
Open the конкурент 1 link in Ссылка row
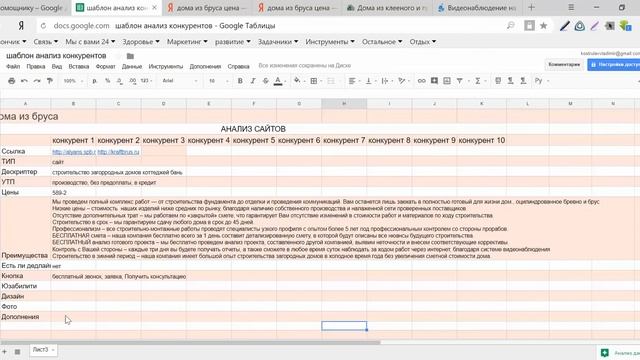click(x=74, y=152)
